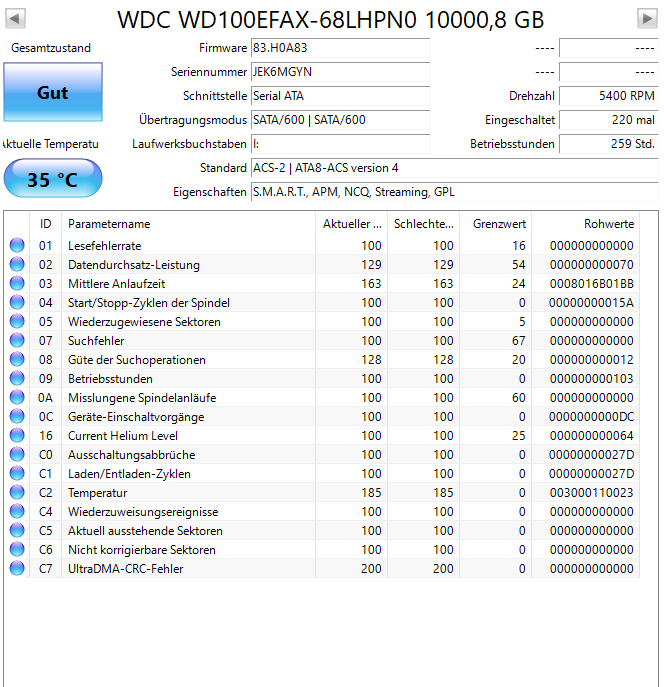
Task: Click threshold value 67 of Suchfehler
Action: pos(519,341)
